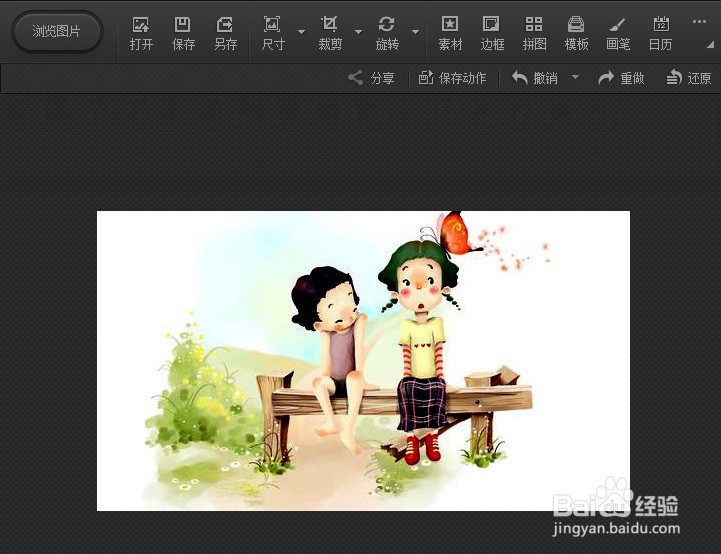Open the 边框 border tool
This screenshot has height=554, width=721.
[x=492, y=33]
